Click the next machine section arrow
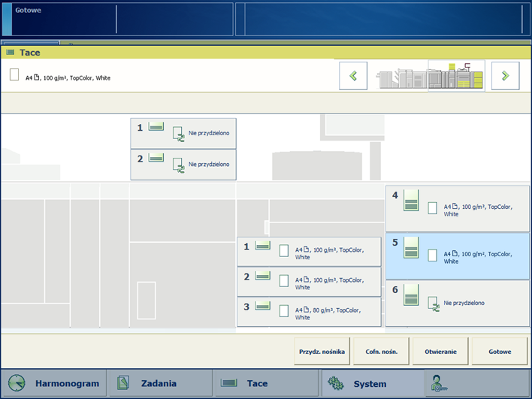This screenshot has height=399, width=532. click(x=505, y=76)
